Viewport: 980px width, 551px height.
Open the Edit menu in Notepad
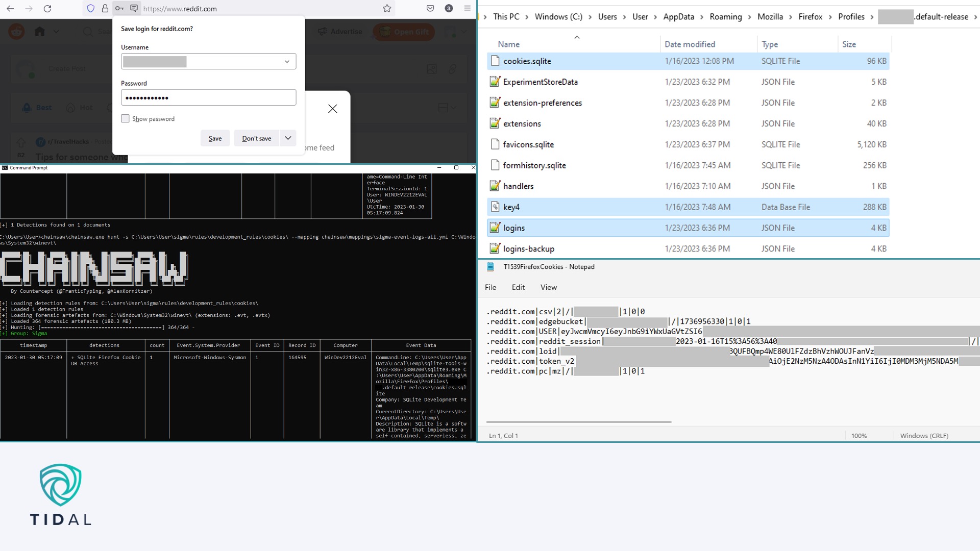click(518, 287)
